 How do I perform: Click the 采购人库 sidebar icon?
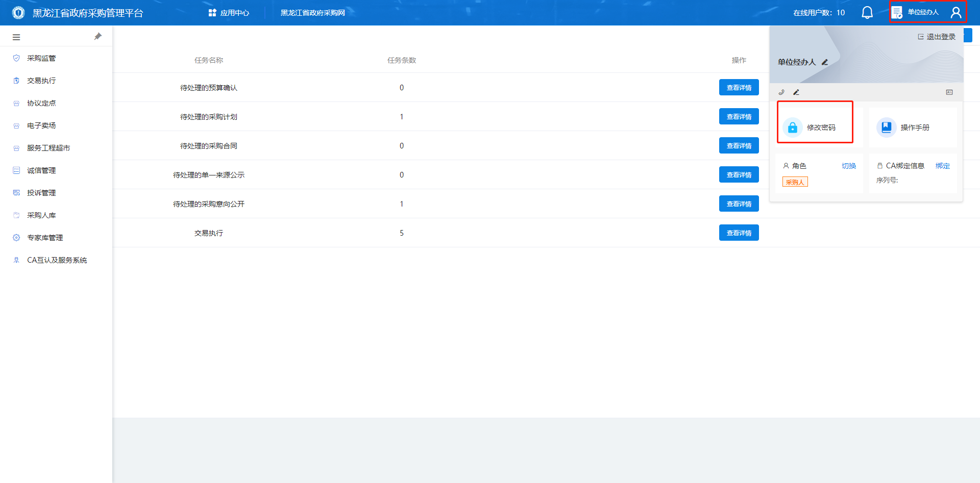pos(16,215)
